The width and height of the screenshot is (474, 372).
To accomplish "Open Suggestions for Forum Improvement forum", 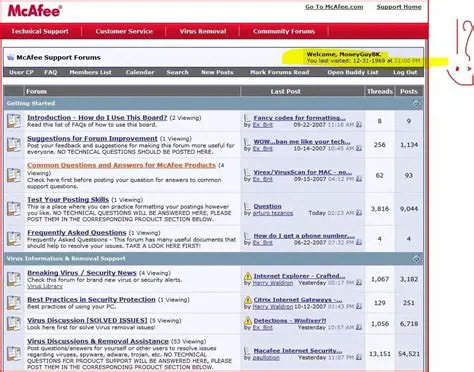I will [92, 138].
